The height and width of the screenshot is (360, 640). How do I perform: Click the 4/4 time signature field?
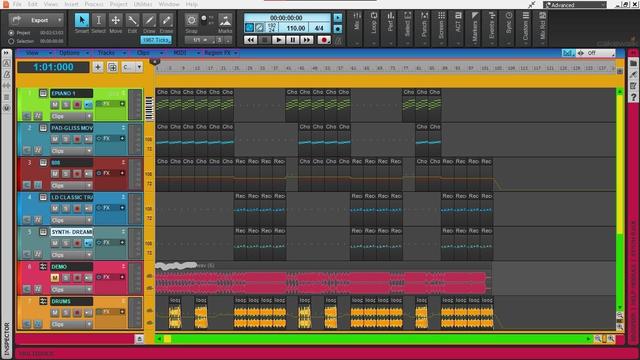(319, 28)
